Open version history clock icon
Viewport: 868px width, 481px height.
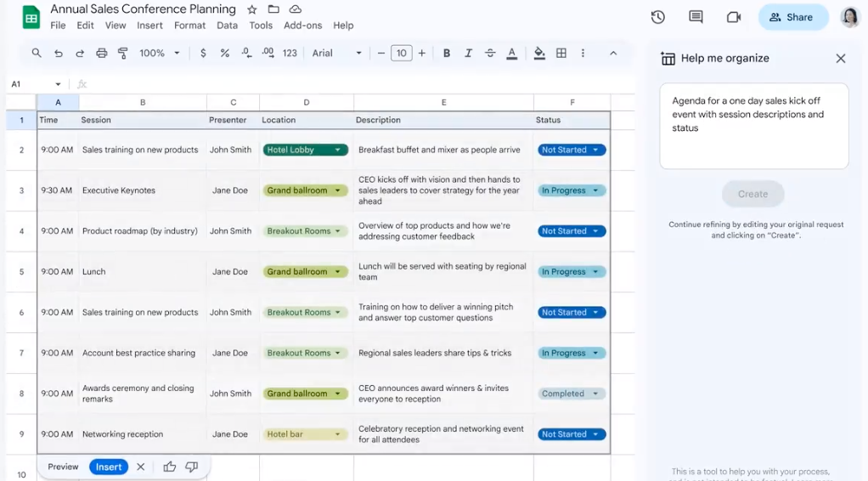click(657, 17)
